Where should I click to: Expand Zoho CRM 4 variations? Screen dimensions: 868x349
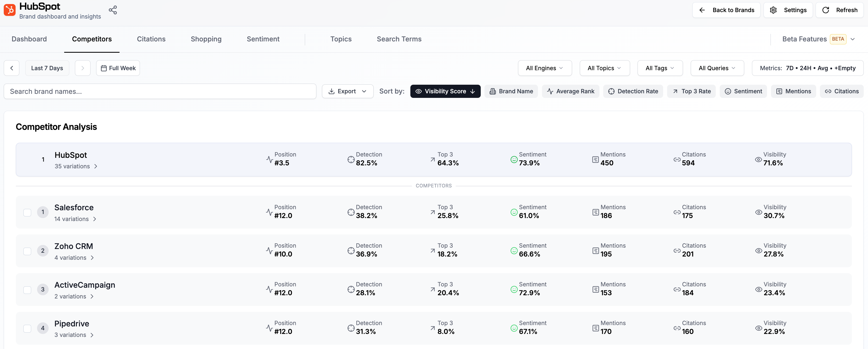tap(74, 258)
